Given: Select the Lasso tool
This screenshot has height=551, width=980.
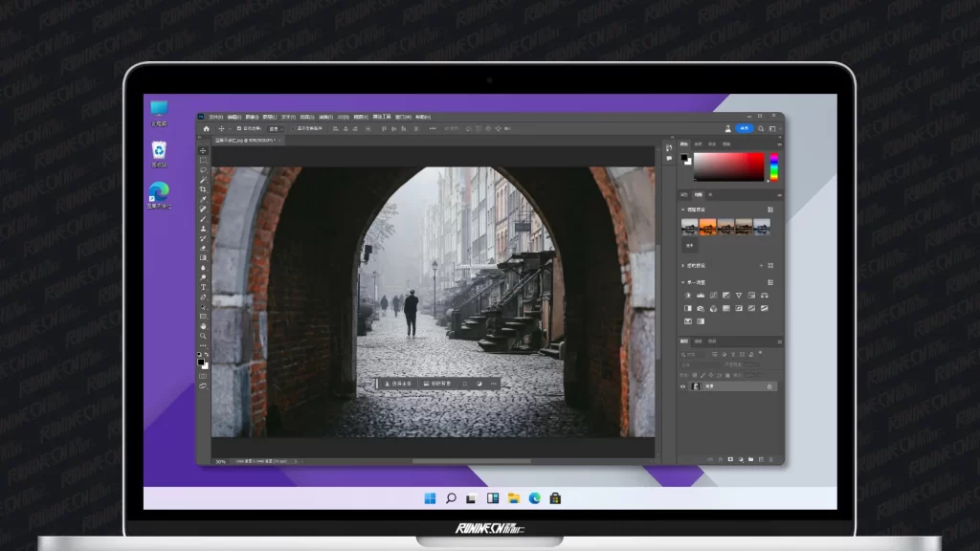Looking at the screenshot, I should (x=203, y=170).
